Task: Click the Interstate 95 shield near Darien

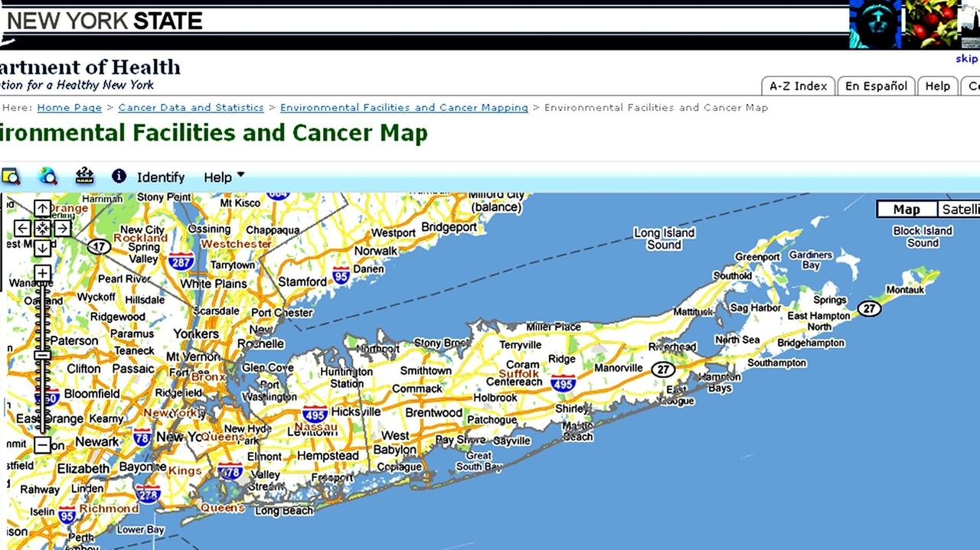Action: 341,276
